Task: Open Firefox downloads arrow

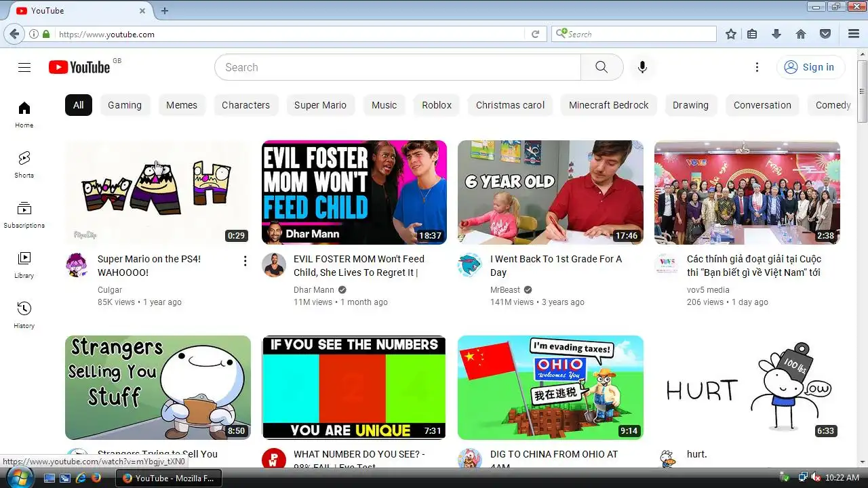Action: tap(776, 34)
